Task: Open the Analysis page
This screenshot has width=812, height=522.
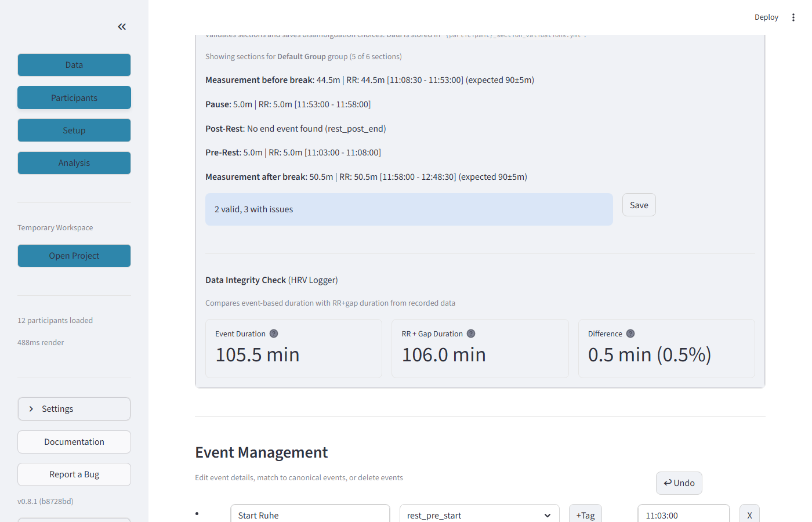Action: coord(74,163)
